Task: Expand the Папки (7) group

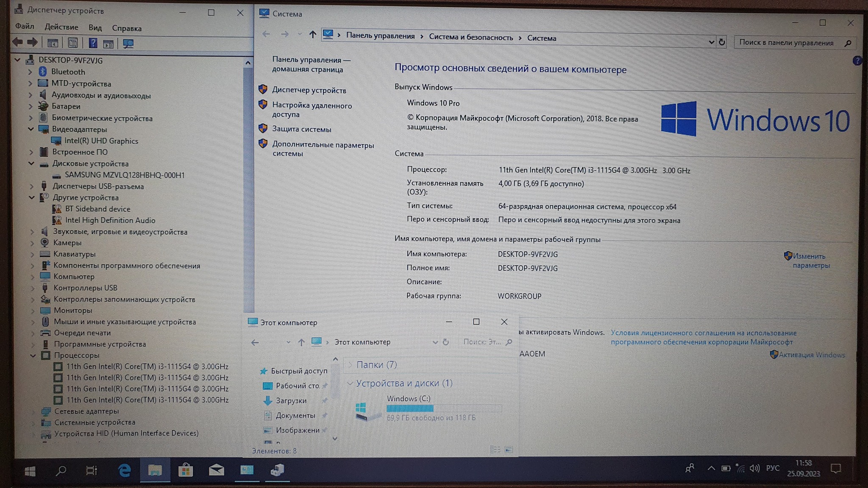Action: pyautogui.click(x=350, y=364)
